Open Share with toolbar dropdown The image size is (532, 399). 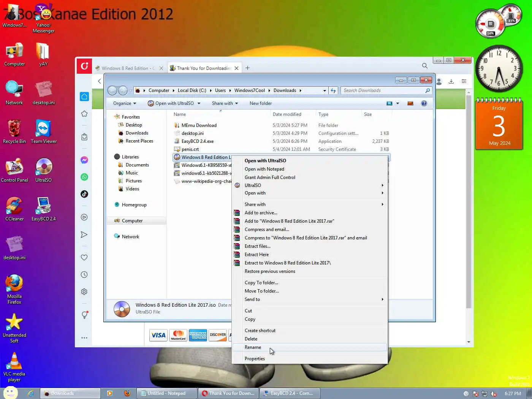pyautogui.click(x=225, y=103)
